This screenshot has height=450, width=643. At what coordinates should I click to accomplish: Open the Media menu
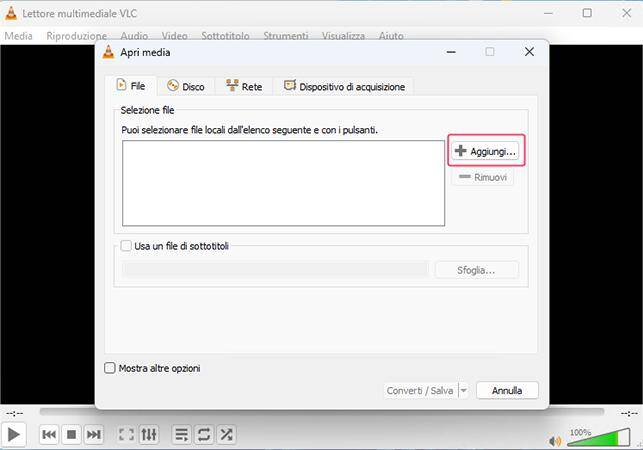tap(18, 36)
